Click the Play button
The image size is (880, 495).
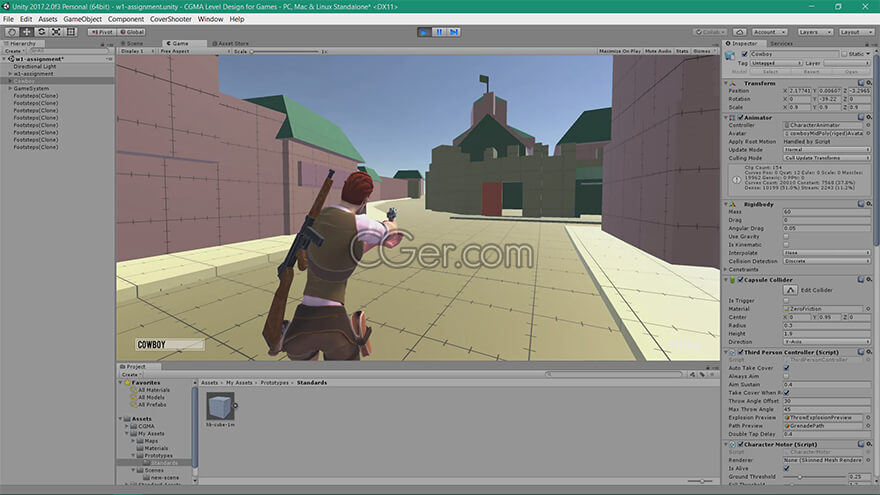(424, 32)
